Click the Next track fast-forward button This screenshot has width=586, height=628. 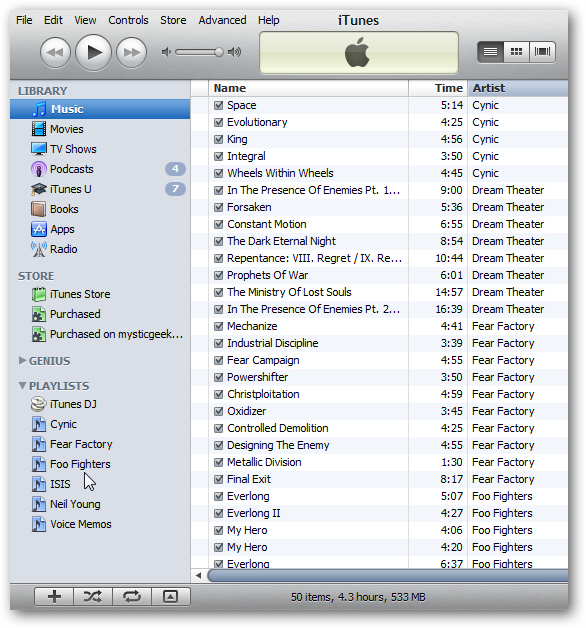131,52
